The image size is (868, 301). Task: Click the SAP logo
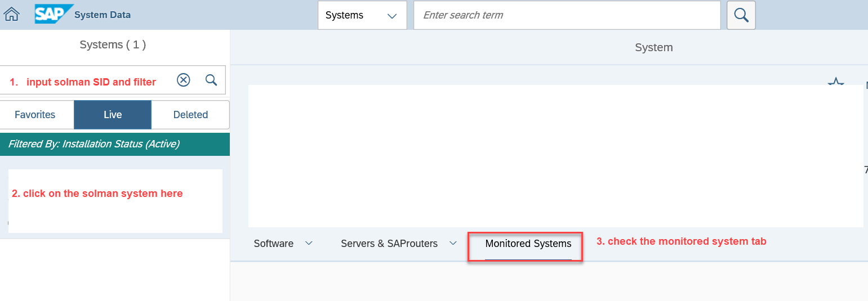pyautogui.click(x=54, y=15)
